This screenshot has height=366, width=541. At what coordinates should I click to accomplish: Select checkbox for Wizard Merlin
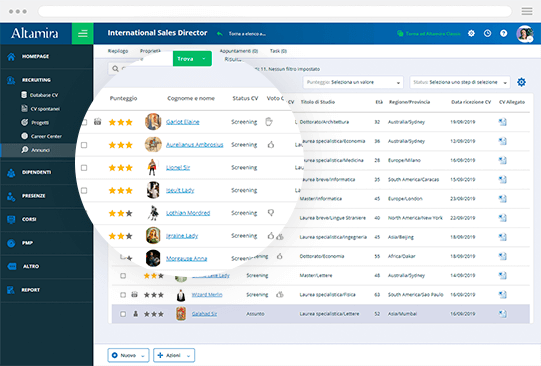click(x=123, y=295)
